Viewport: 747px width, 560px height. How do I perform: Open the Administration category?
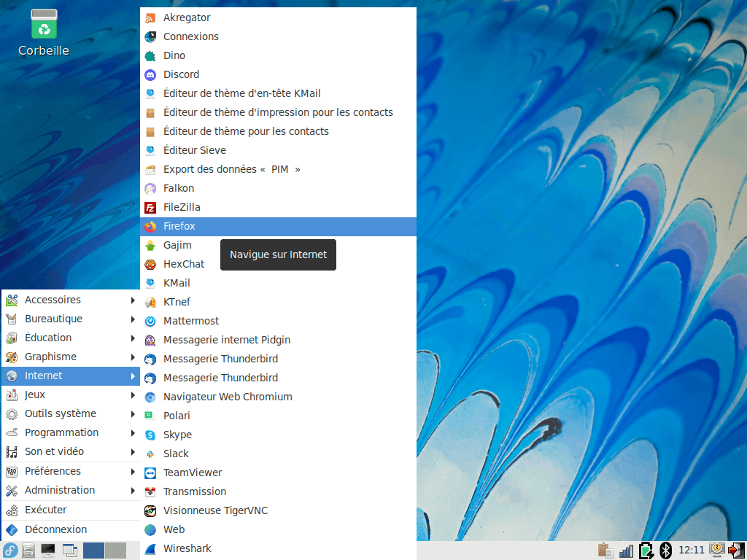(71, 491)
